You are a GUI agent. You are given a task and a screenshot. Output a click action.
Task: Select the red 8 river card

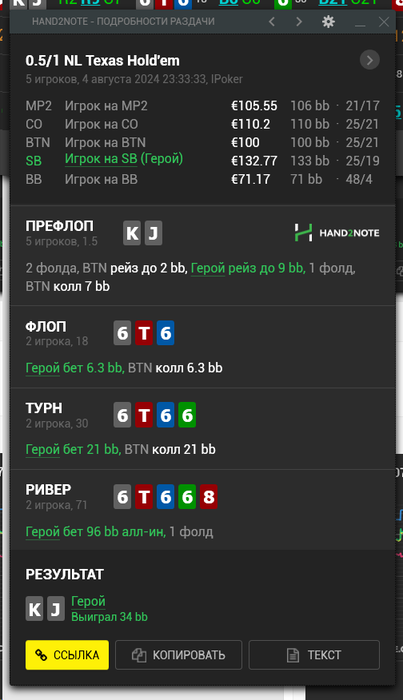point(208,497)
